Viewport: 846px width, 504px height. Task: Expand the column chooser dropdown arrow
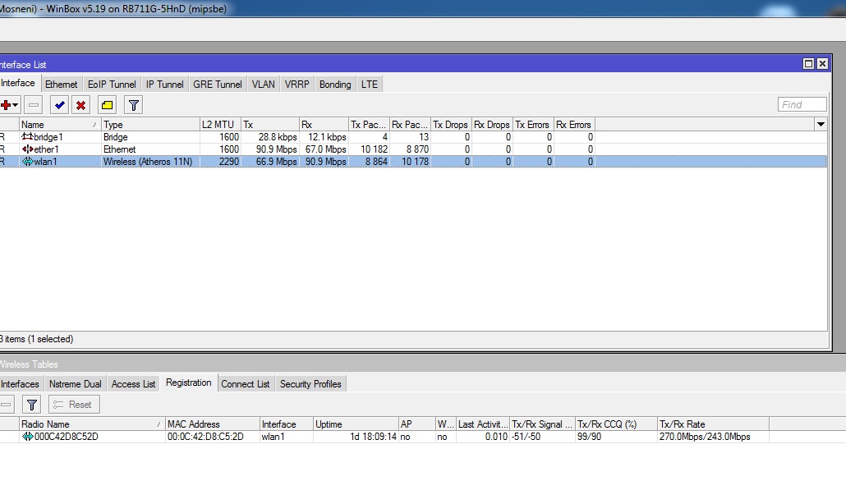[x=820, y=125]
